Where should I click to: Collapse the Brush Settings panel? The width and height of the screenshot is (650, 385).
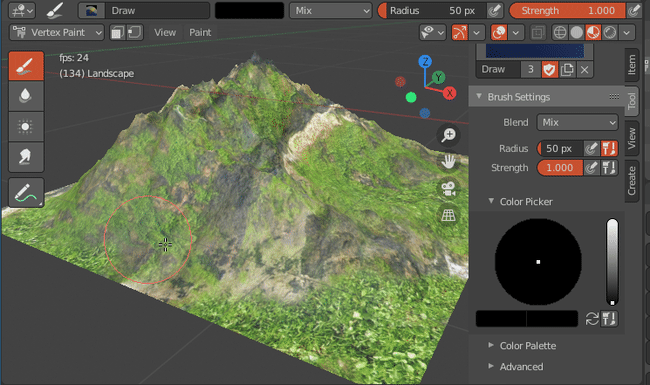point(546,97)
